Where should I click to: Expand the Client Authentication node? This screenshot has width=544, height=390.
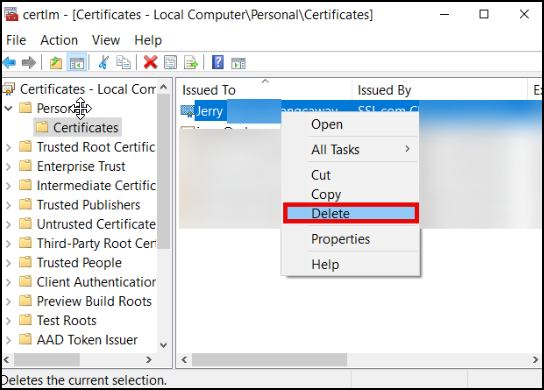click(x=9, y=282)
